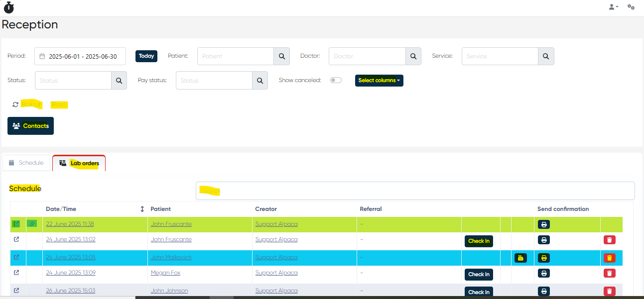Switch to the Schedule tab
This screenshot has height=299, width=644.
click(26, 163)
